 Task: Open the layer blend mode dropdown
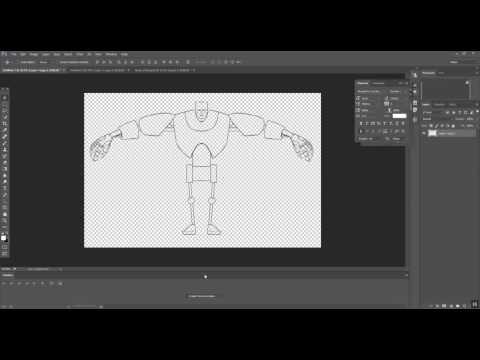click(433, 119)
